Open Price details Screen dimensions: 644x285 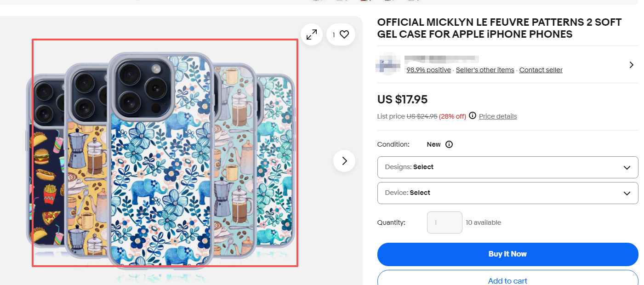pos(498,116)
